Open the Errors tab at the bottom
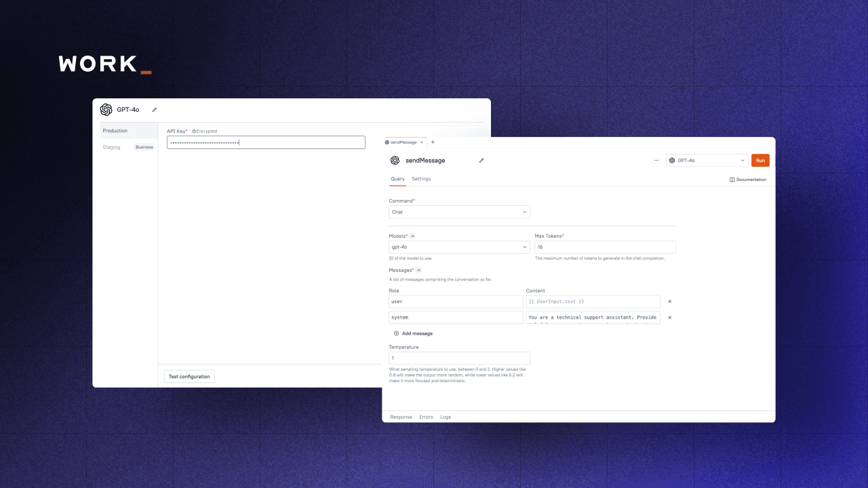This screenshot has width=868, height=488. [x=426, y=417]
